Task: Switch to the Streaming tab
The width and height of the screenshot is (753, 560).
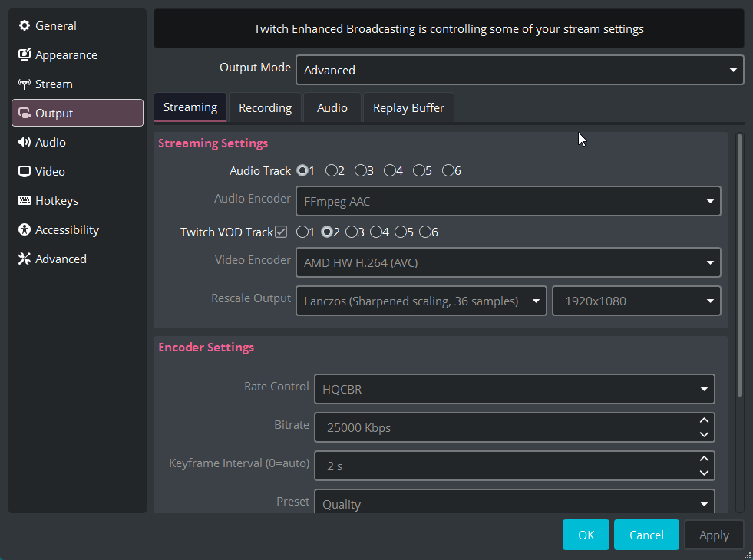Action: click(x=190, y=107)
